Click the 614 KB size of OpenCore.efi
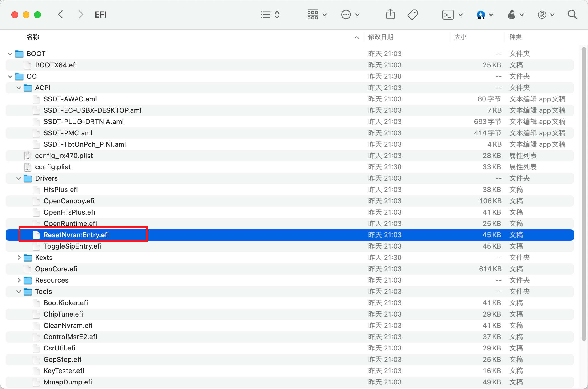This screenshot has width=588, height=389. point(490,269)
